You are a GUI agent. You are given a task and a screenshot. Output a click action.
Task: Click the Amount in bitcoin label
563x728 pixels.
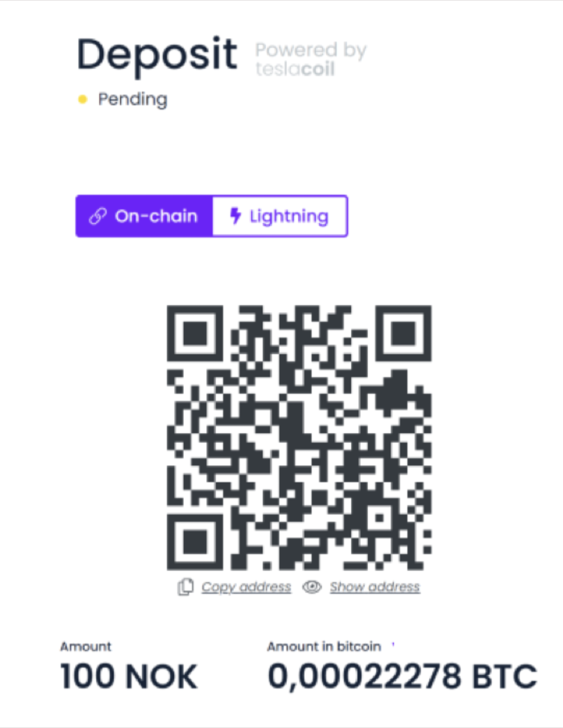point(324,647)
